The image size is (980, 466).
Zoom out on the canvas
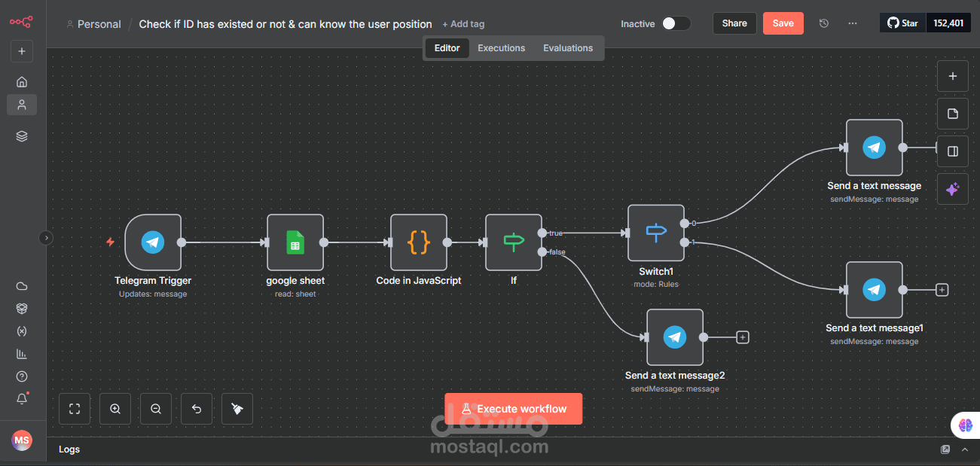click(156, 409)
